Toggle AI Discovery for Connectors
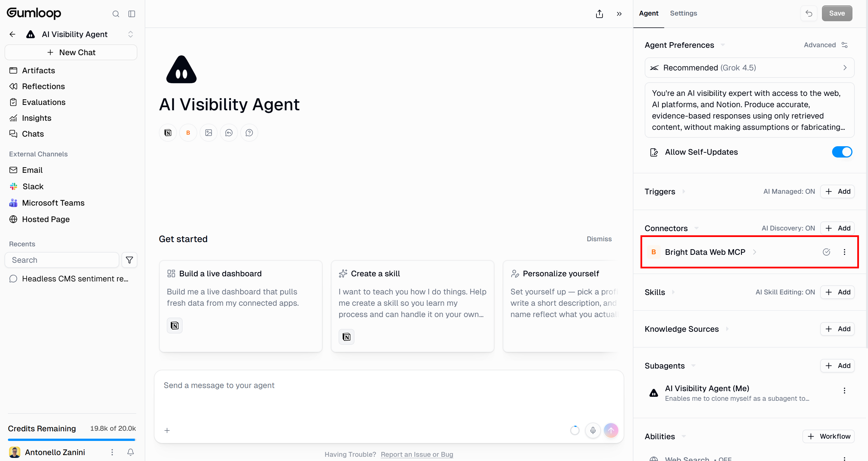Image resolution: width=868 pixels, height=461 pixels. pos(788,228)
